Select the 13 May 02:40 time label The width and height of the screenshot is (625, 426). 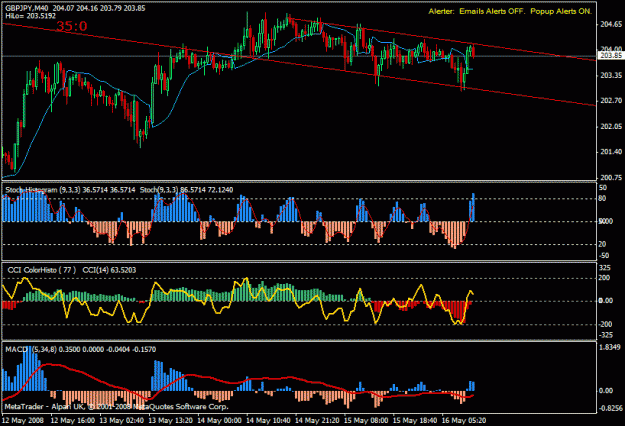[x=122, y=420]
